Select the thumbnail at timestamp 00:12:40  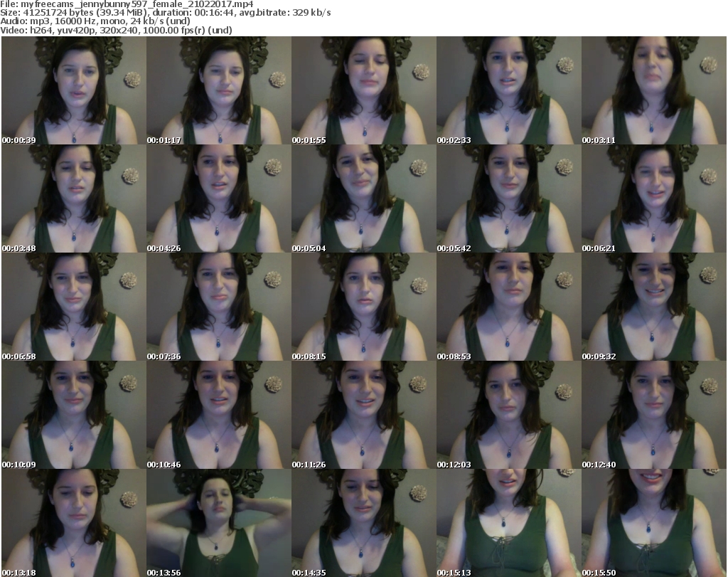pyautogui.click(x=654, y=415)
